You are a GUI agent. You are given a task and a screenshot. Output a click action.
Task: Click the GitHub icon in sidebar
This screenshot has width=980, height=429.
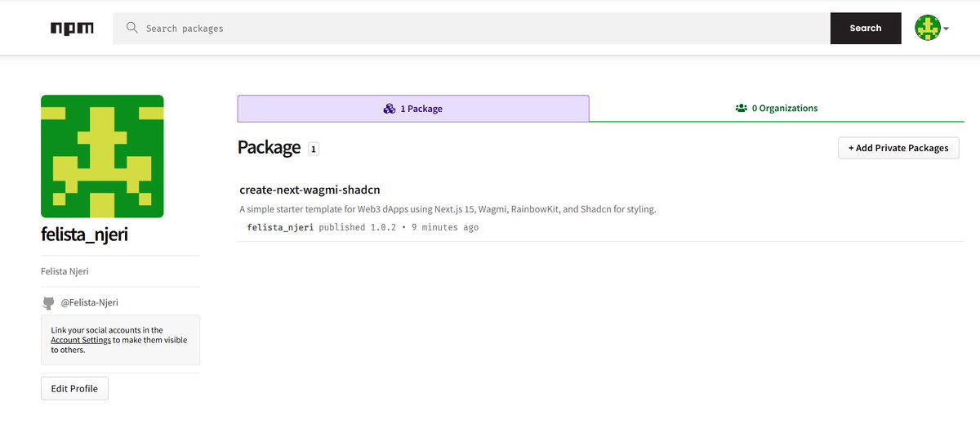(x=48, y=302)
